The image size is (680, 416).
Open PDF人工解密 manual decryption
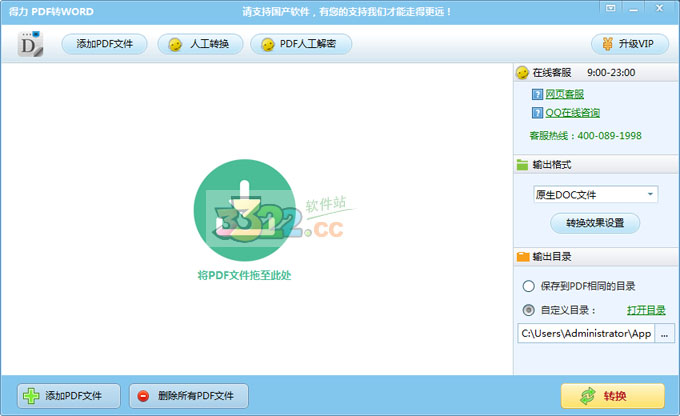coord(301,44)
